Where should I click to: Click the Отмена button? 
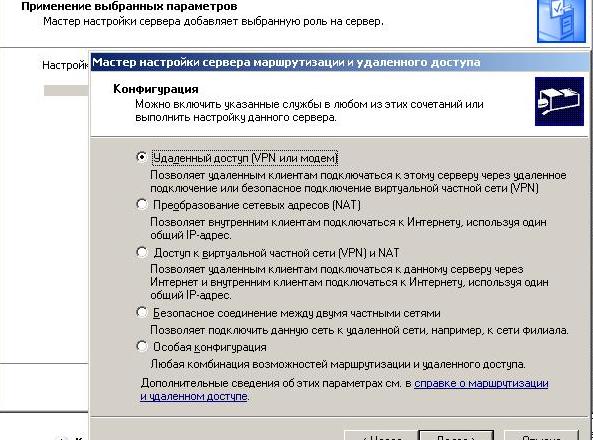[542, 435]
